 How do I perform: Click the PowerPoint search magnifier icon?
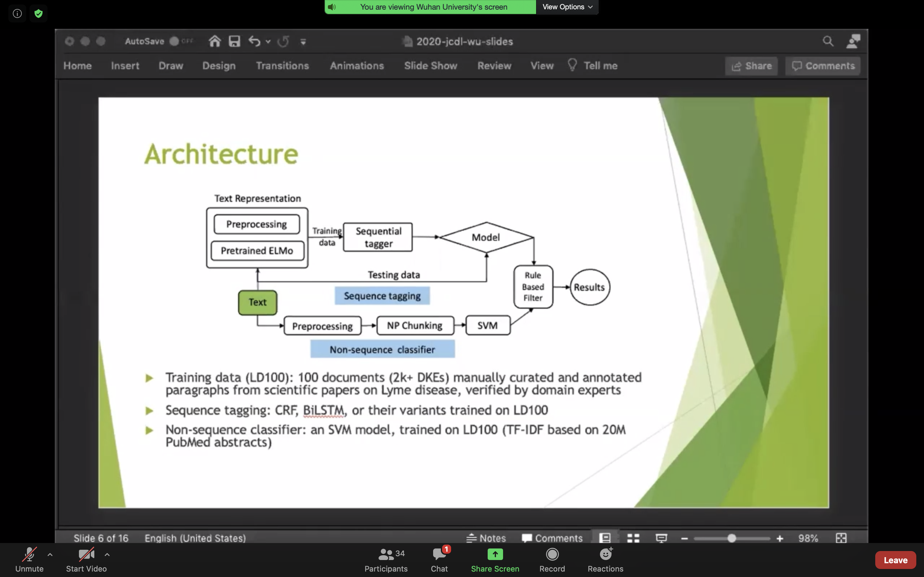coord(828,41)
